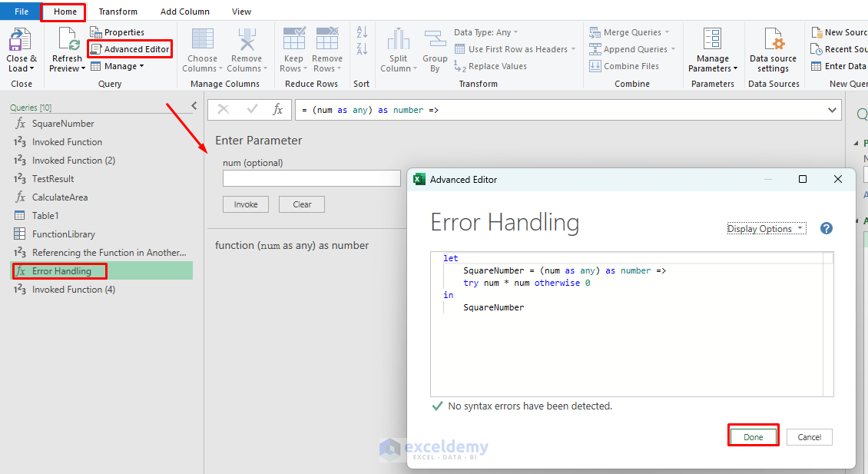Click the Recent Sources button
This screenshot has width=868, height=474.
point(840,49)
